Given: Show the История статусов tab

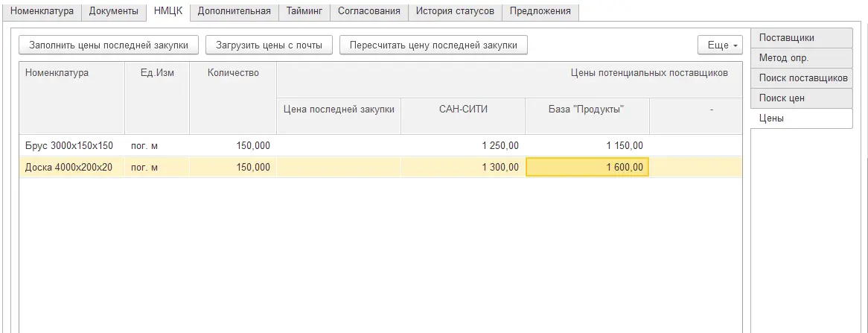Looking at the screenshot, I should point(455,11).
